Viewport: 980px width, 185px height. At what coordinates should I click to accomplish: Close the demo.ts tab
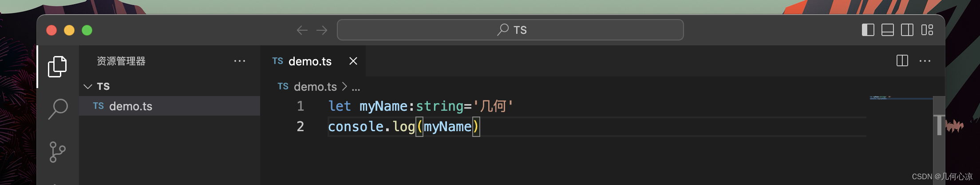[x=353, y=61]
